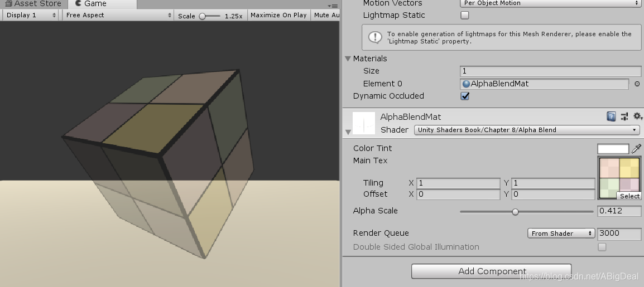Open the object picker for Element 0

click(x=637, y=84)
